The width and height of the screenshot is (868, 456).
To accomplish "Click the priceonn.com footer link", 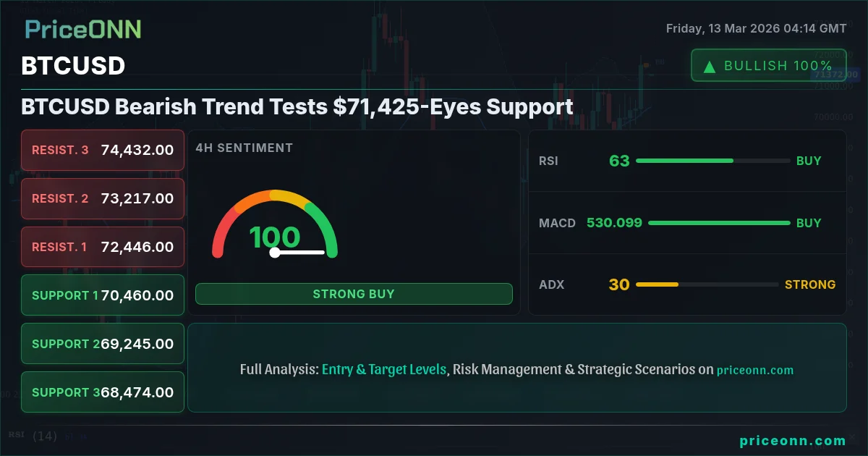I will pyautogui.click(x=793, y=440).
